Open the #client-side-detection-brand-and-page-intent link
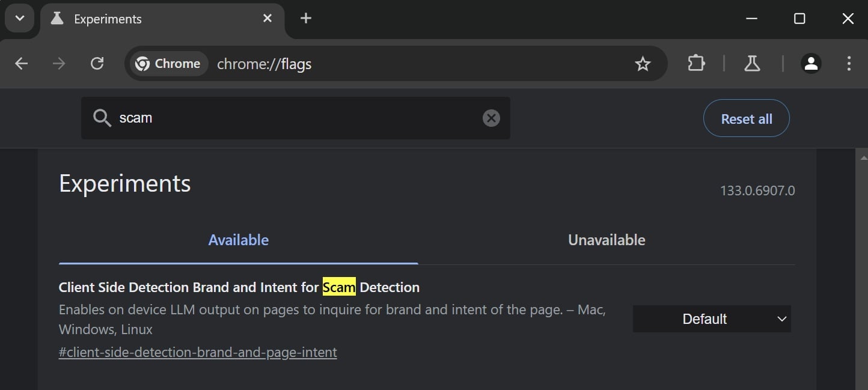868x390 pixels. point(198,352)
